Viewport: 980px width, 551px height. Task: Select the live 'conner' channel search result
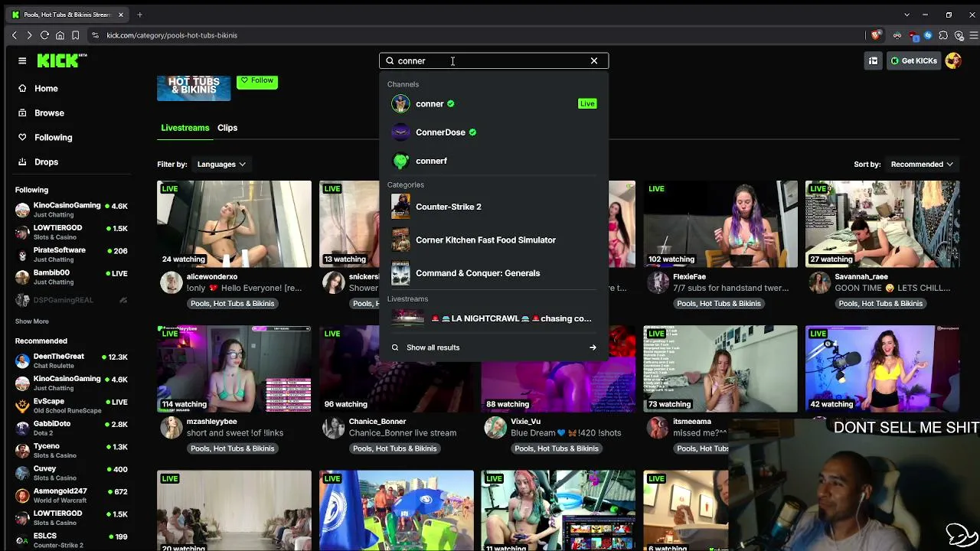click(494, 103)
